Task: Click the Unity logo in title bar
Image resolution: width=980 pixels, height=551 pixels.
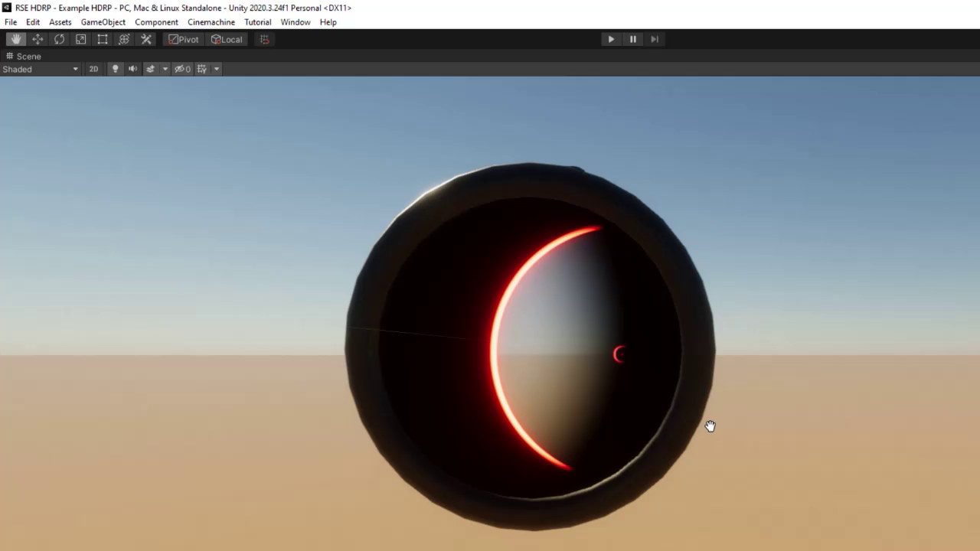Action: [x=7, y=8]
